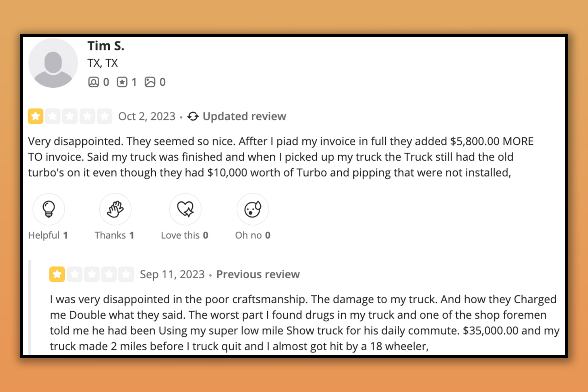588x392 pixels.
Task: Open reviewer name Tim S. link
Action: tap(106, 46)
